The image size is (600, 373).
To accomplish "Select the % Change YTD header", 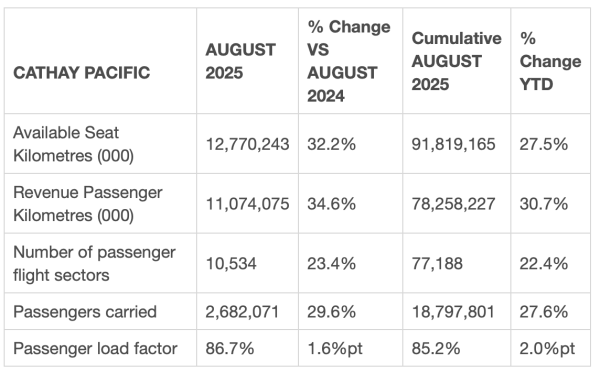I will click(x=550, y=61).
